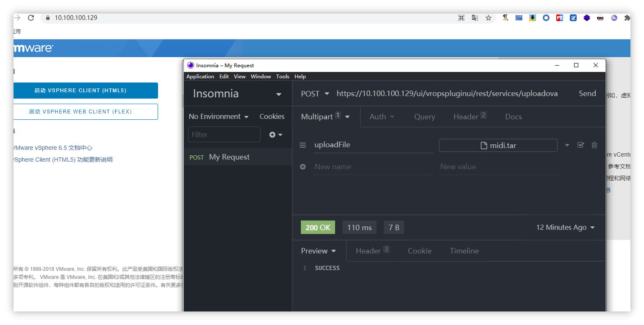Switch to the response Header tab
644x325 pixels.
[x=372, y=251]
